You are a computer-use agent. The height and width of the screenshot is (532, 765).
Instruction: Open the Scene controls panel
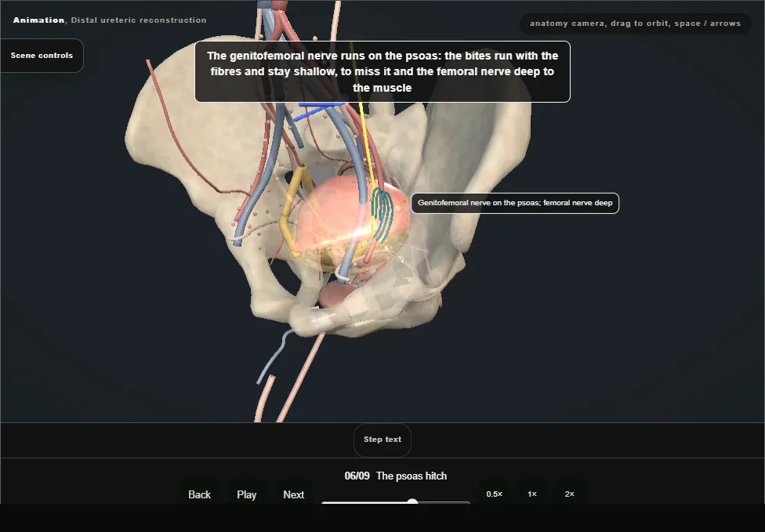pos(42,56)
